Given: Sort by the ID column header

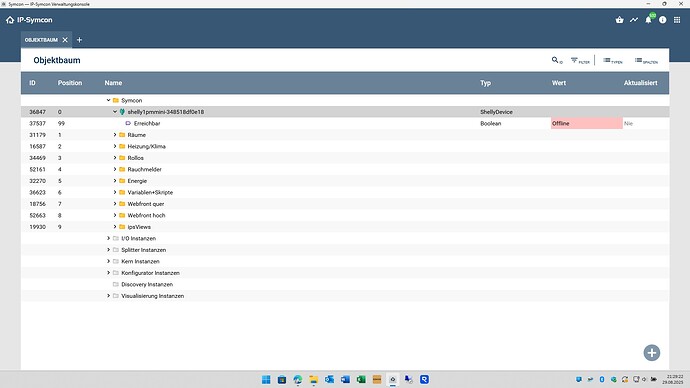Looking at the screenshot, I should click(x=33, y=83).
